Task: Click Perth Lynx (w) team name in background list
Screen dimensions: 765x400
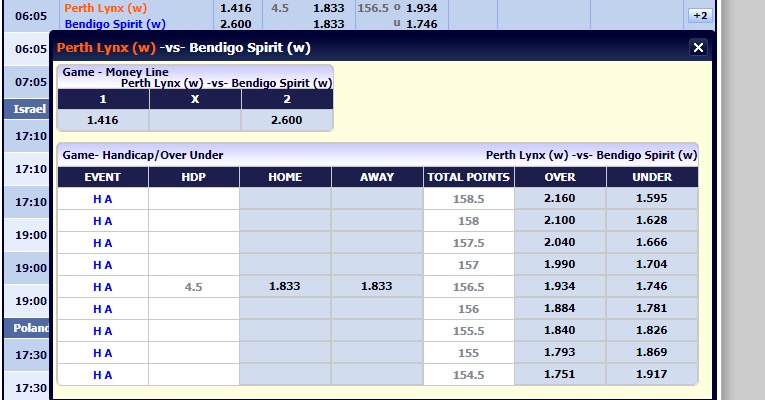Action: pyautogui.click(x=105, y=8)
